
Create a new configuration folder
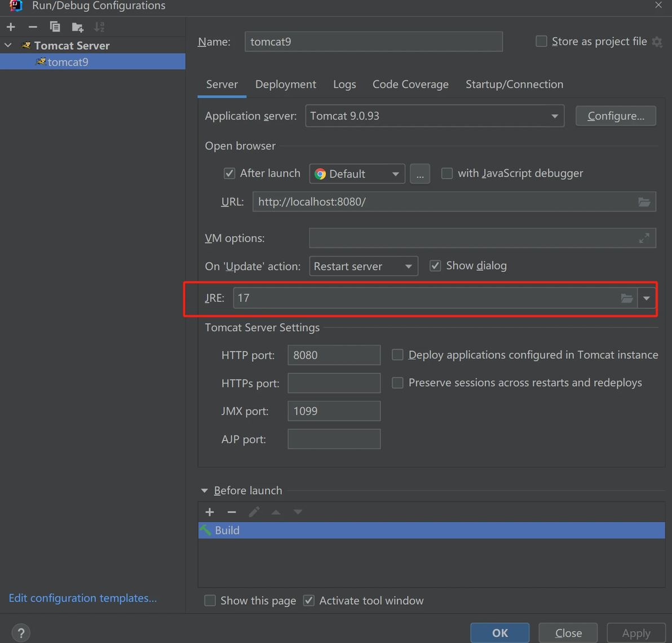pyautogui.click(x=77, y=27)
